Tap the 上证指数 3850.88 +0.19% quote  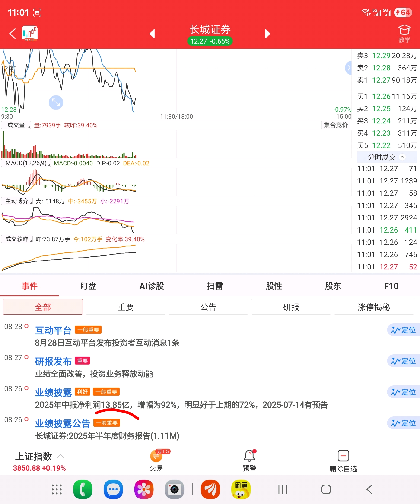[x=39, y=468]
